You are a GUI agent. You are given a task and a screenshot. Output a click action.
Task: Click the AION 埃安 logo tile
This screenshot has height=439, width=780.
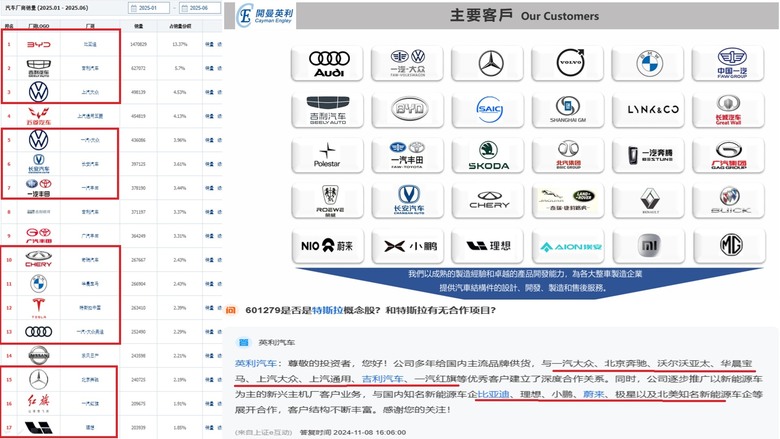pos(568,245)
